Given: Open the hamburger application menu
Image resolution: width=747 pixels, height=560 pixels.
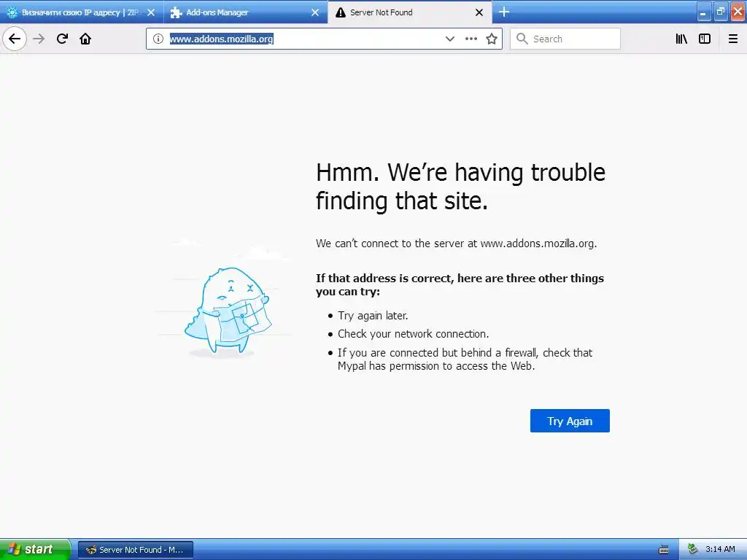Looking at the screenshot, I should 733,39.
